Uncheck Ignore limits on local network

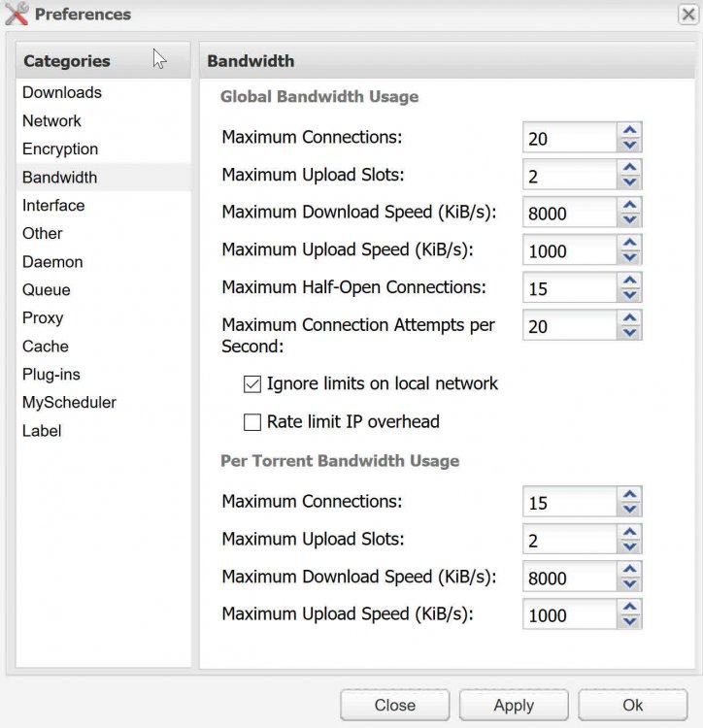point(252,384)
